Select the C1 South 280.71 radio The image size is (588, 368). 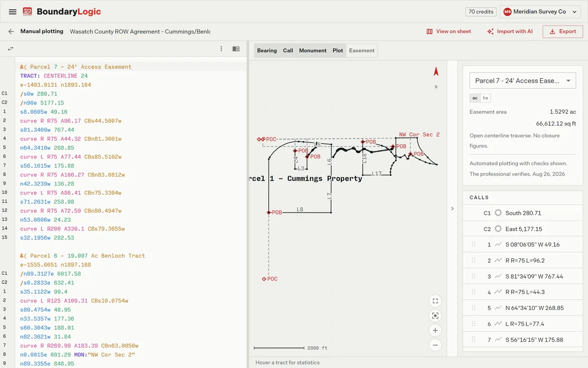point(498,213)
